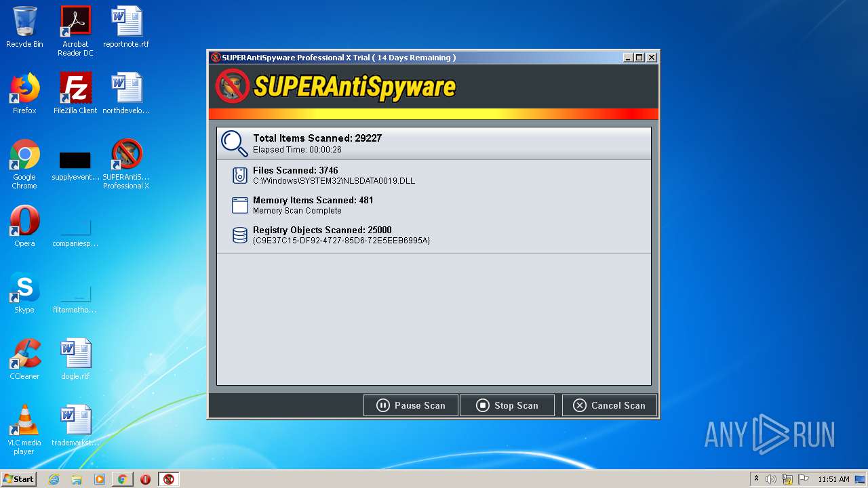
Task: Open the Skype desktop icon
Action: [x=24, y=293]
